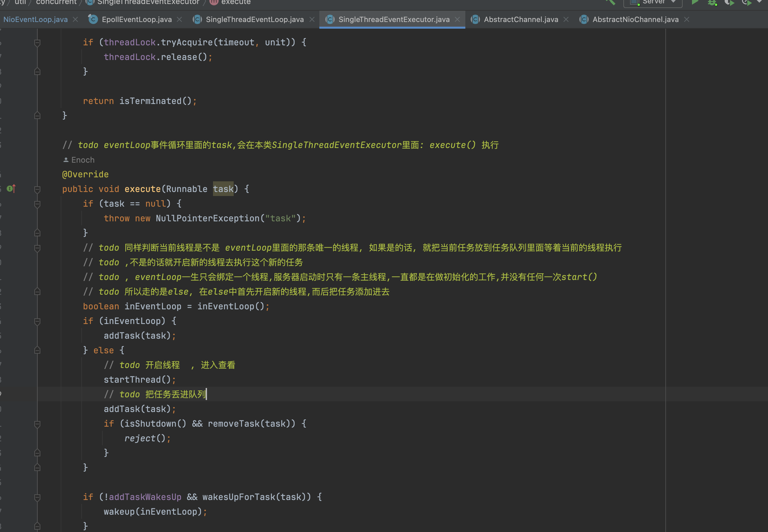
Task: Click the override gutter icon beside execute method
Action: coord(11,189)
